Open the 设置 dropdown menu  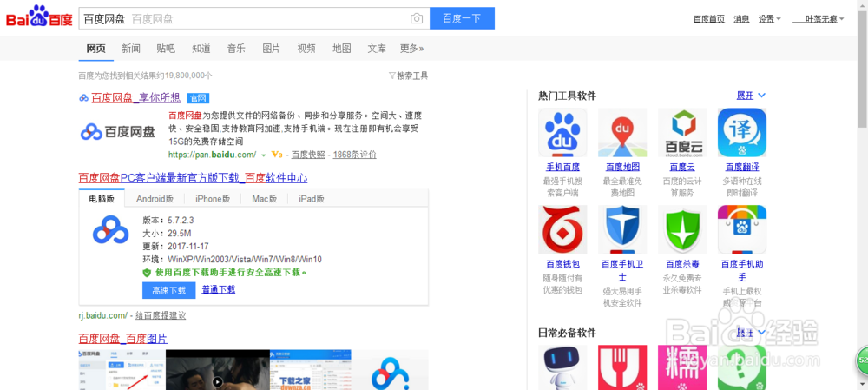click(769, 19)
